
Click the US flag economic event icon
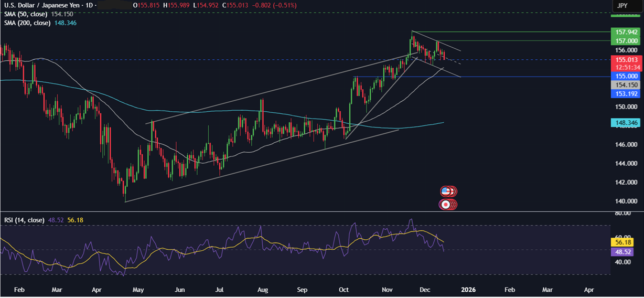(x=446, y=191)
